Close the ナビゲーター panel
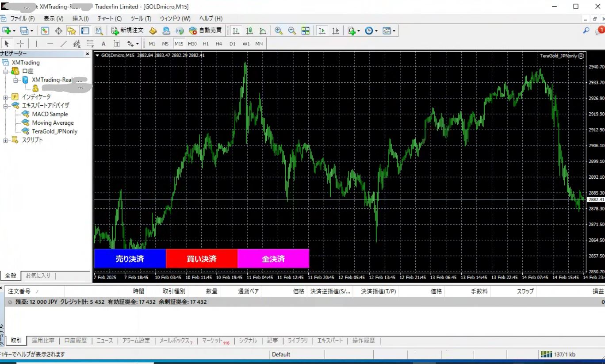Viewport: 605px width, 364px height. point(88,54)
